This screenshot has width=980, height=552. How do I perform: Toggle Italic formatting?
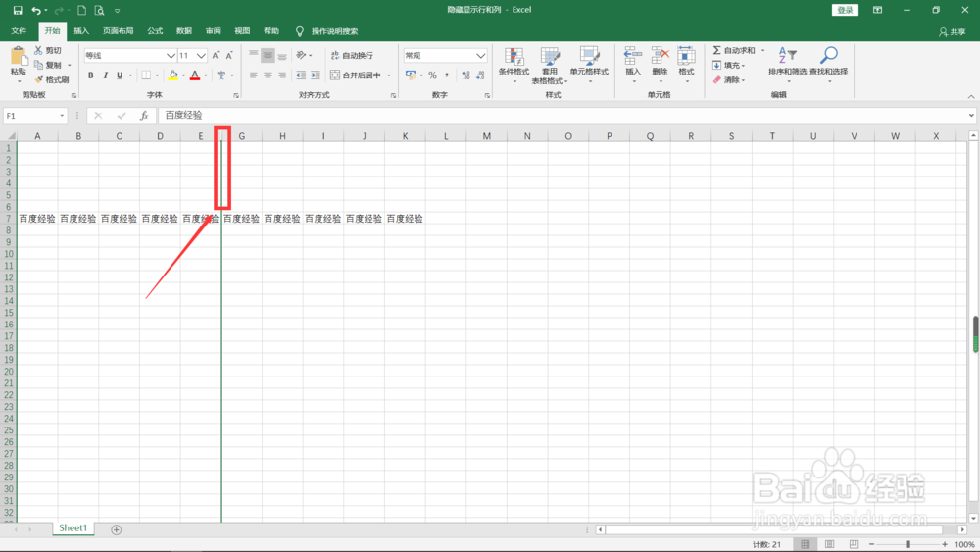[x=105, y=75]
